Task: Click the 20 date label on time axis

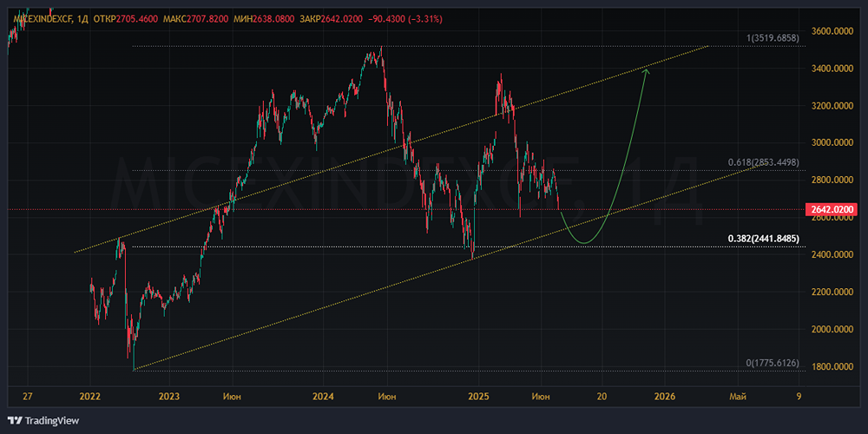Action: [x=602, y=397]
